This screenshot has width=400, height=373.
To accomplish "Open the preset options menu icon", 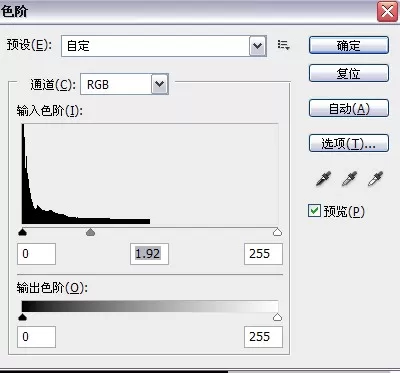I will click(283, 45).
